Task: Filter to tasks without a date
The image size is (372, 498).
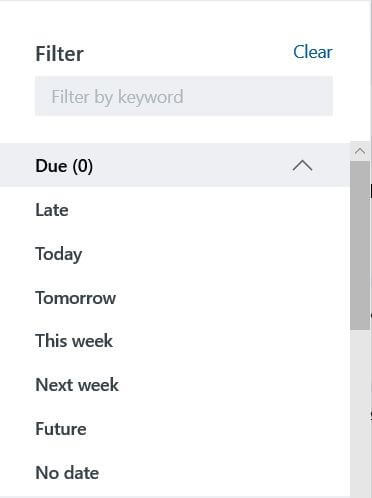Action: point(67,473)
